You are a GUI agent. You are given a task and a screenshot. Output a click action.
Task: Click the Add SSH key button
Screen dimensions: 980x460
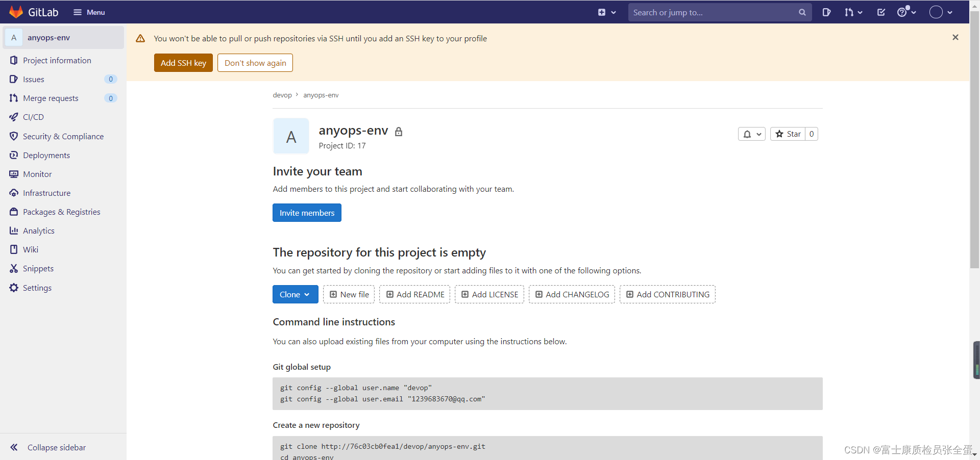[183, 63]
